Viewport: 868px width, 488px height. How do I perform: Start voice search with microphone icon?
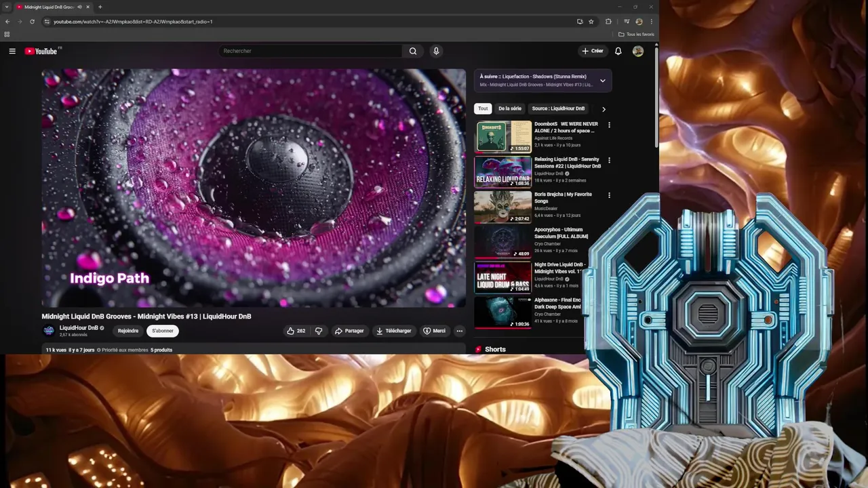pyautogui.click(x=436, y=51)
